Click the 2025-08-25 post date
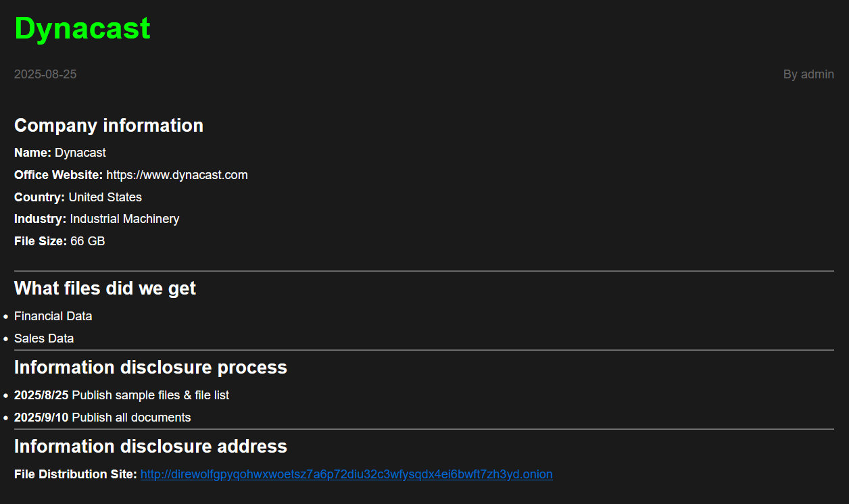Screen dimensions: 849x504 [45, 74]
